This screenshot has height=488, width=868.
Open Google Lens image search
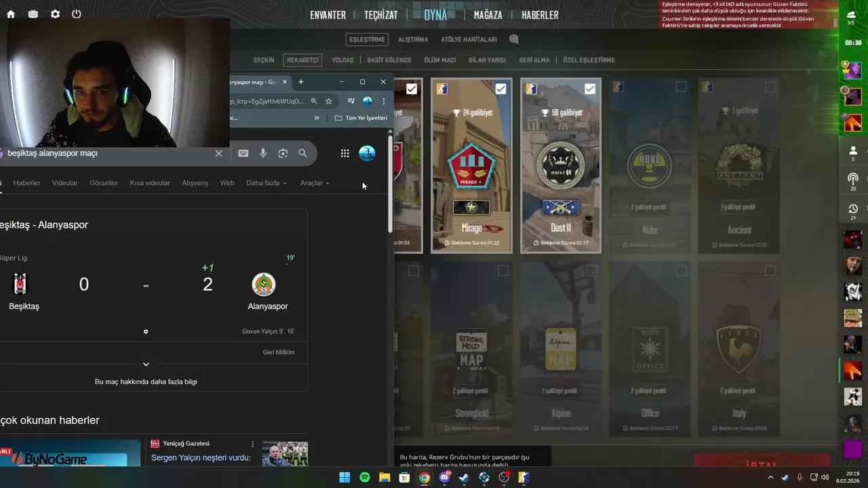point(283,153)
